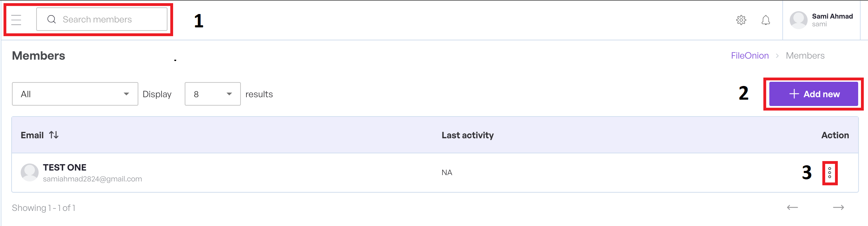Image resolution: width=868 pixels, height=226 pixels.
Task: Click the Last activity column header
Action: pyautogui.click(x=467, y=135)
